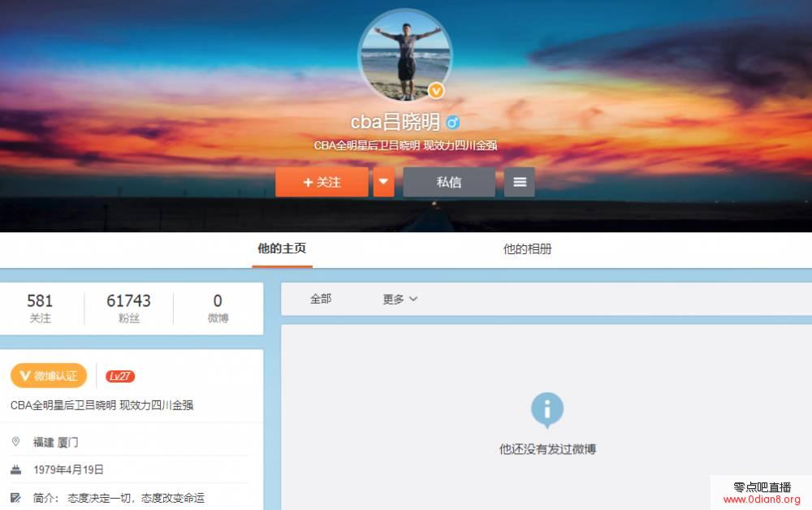
Task: Follow the user with the 关注 button
Action: click(322, 182)
